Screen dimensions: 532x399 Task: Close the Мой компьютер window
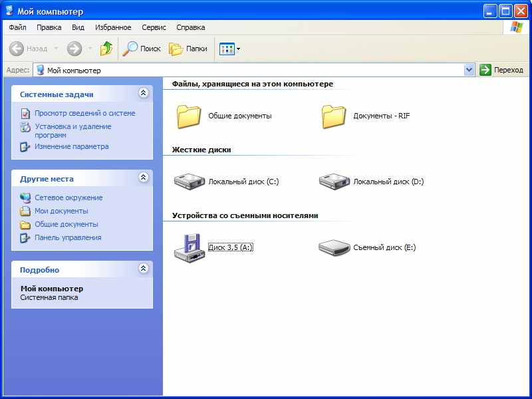click(521, 11)
